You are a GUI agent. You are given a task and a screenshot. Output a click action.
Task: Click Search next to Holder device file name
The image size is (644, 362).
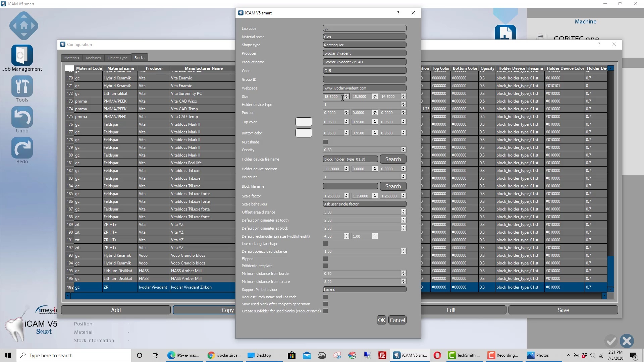pos(393,159)
